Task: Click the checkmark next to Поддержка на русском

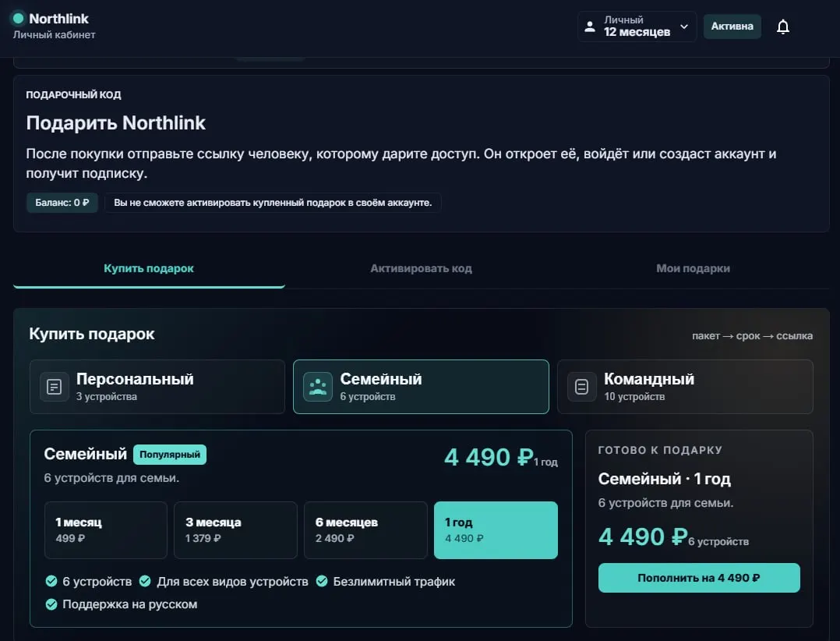Action: pyautogui.click(x=51, y=604)
